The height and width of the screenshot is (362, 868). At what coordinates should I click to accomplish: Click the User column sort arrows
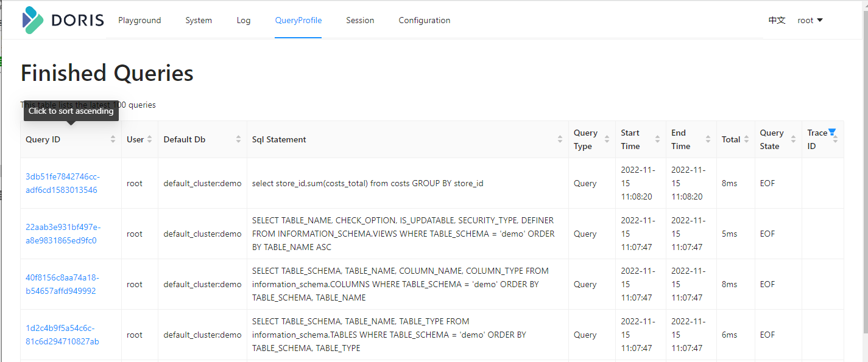tap(149, 139)
